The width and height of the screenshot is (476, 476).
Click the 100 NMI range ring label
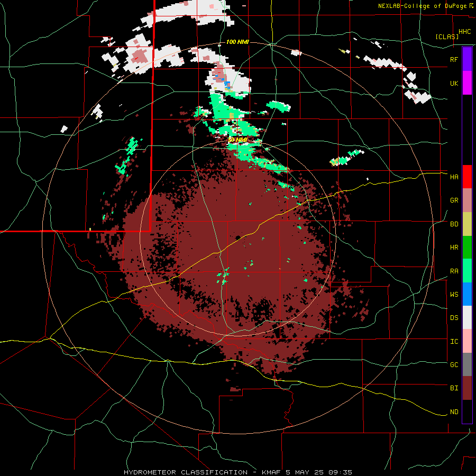(x=237, y=42)
